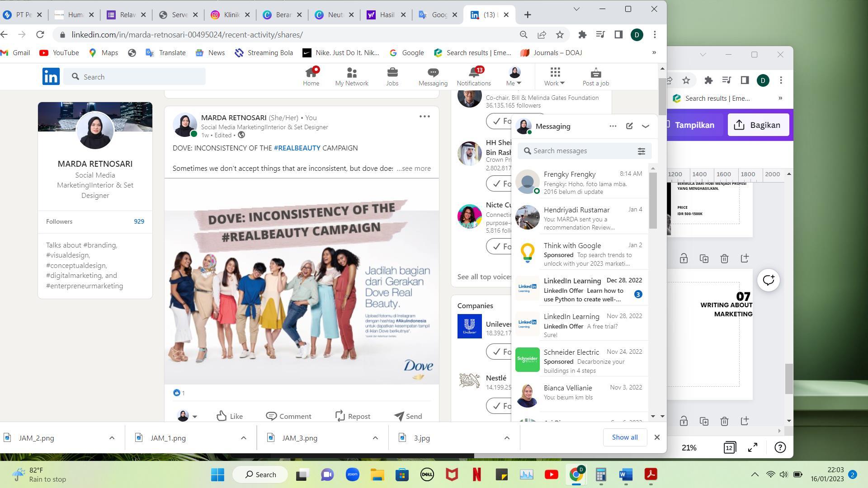Collapse the Messaging panel chevron
Viewport: 868px width, 488px height.
pyautogui.click(x=646, y=126)
